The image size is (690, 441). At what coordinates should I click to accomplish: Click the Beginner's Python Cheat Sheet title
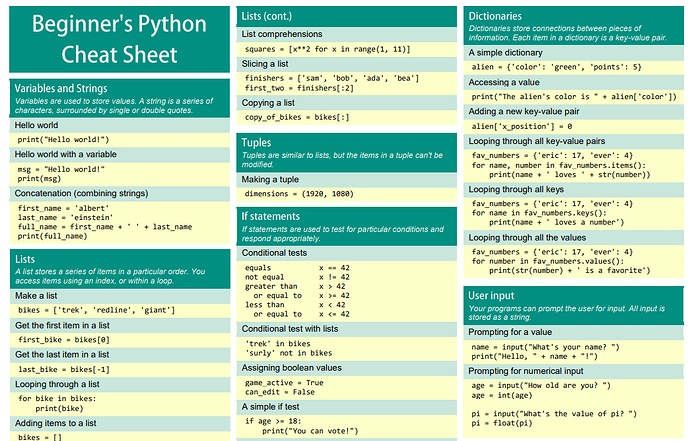point(119,39)
